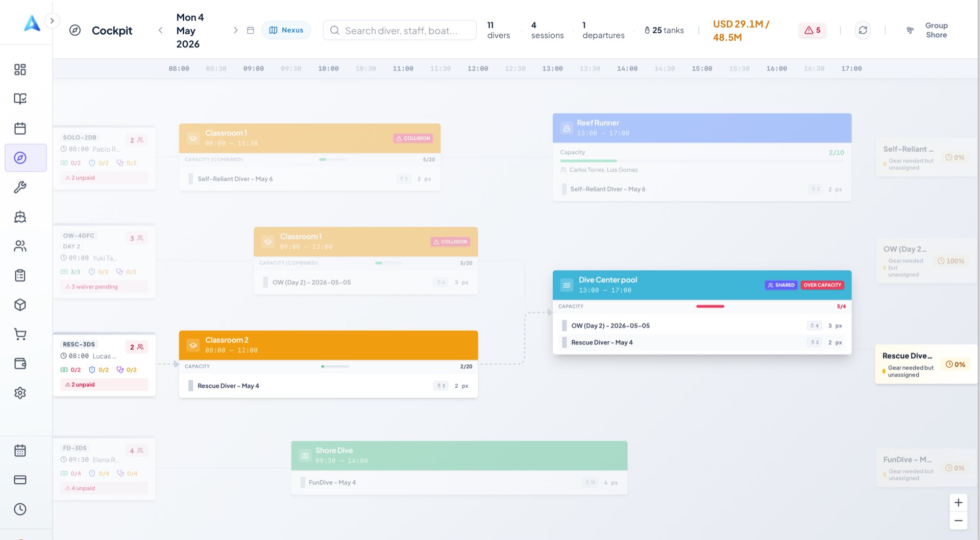This screenshot has height=540, width=980.
Task: Open the shopping cart sidebar icon
Action: [20, 334]
